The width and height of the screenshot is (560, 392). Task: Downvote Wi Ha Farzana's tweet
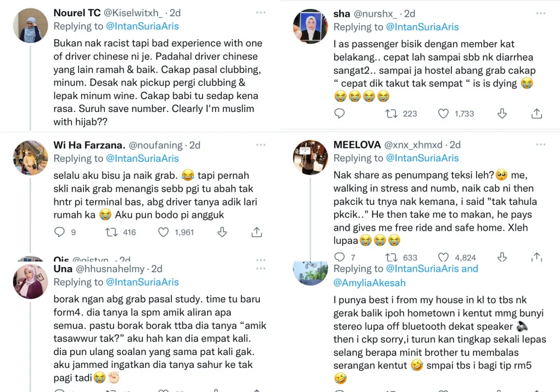click(222, 232)
